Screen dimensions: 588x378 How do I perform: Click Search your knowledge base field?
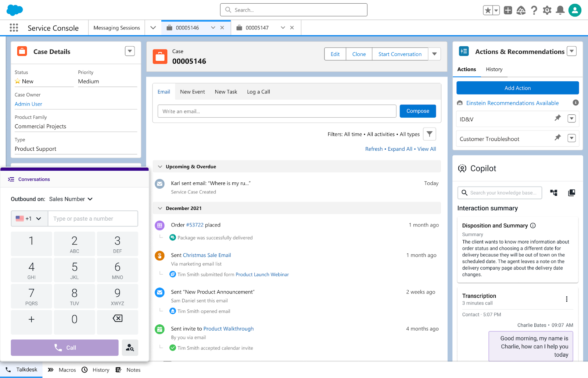coord(499,193)
